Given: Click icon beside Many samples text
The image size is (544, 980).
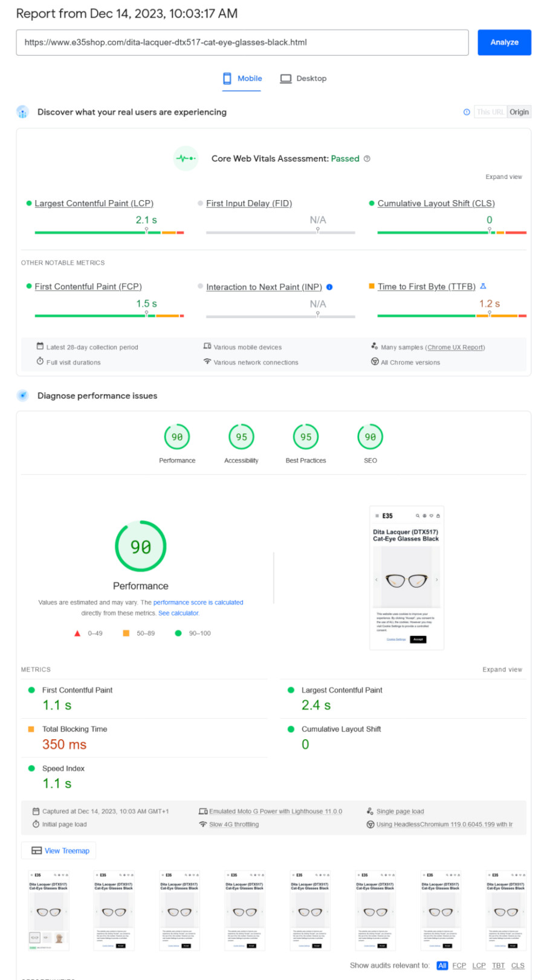Looking at the screenshot, I should tap(375, 346).
